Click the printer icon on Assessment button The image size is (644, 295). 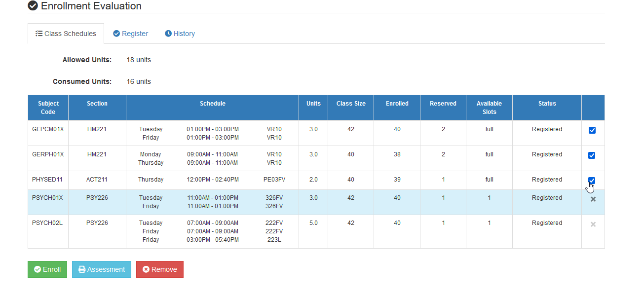pyautogui.click(x=82, y=269)
